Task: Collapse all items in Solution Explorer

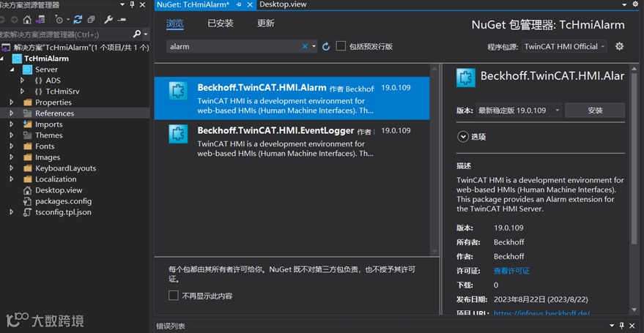Action: click(x=91, y=19)
